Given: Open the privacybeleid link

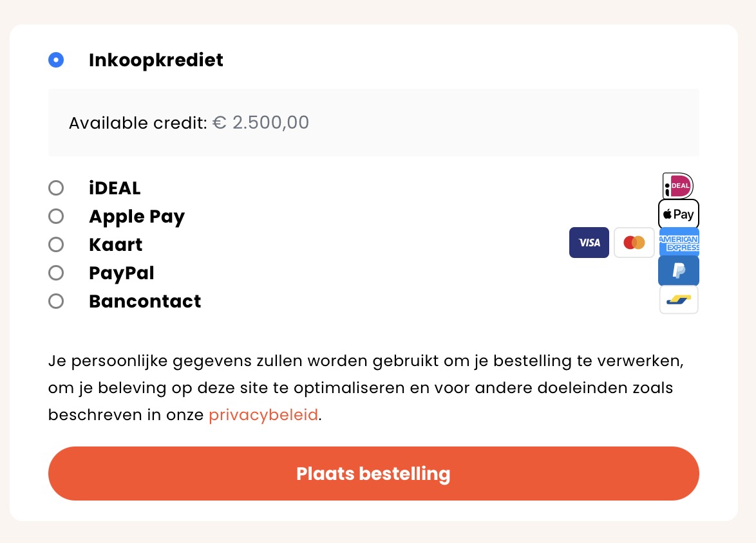Looking at the screenshot, I should pos(263,415).
